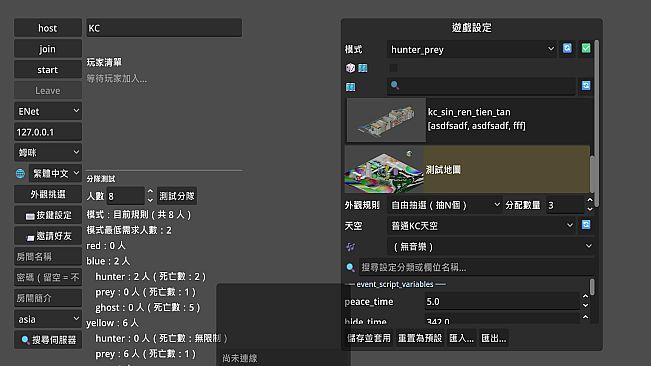651x366 pixels.
Task: Click the 'blue : 2 人' team row
Action: (108, 261)
